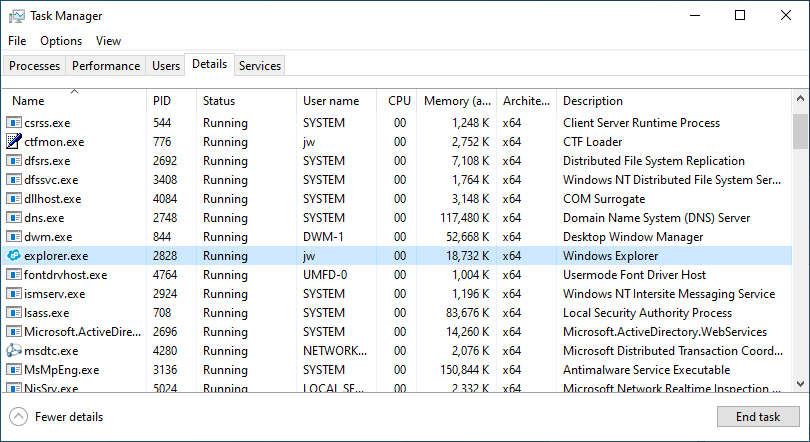Click the csrss.exe process icon

click(x=14, y=123)
